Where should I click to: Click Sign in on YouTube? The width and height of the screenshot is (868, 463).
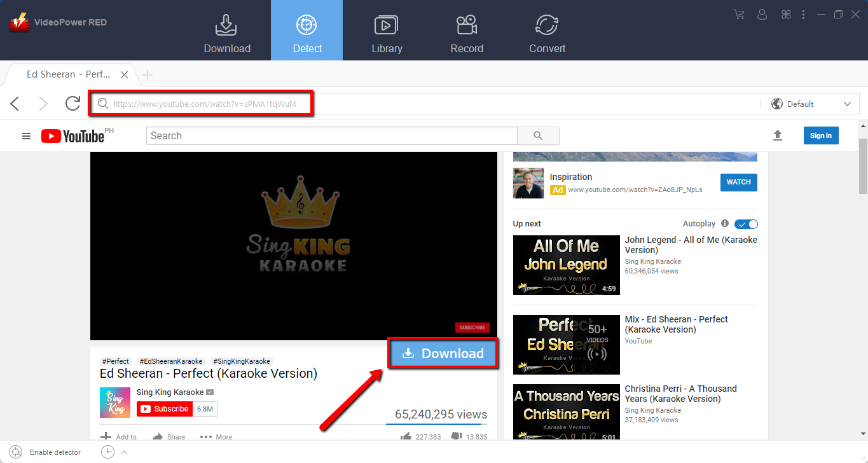point(821,135)
